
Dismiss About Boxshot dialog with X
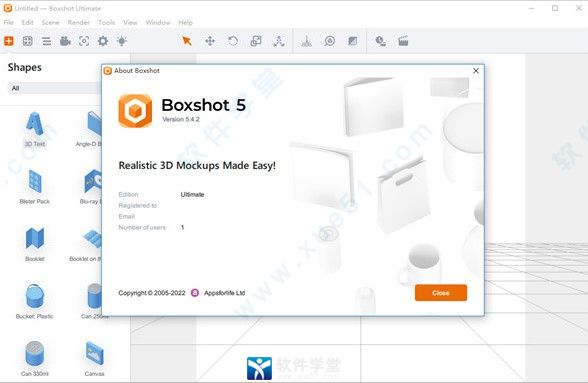[x=476, y=71]
